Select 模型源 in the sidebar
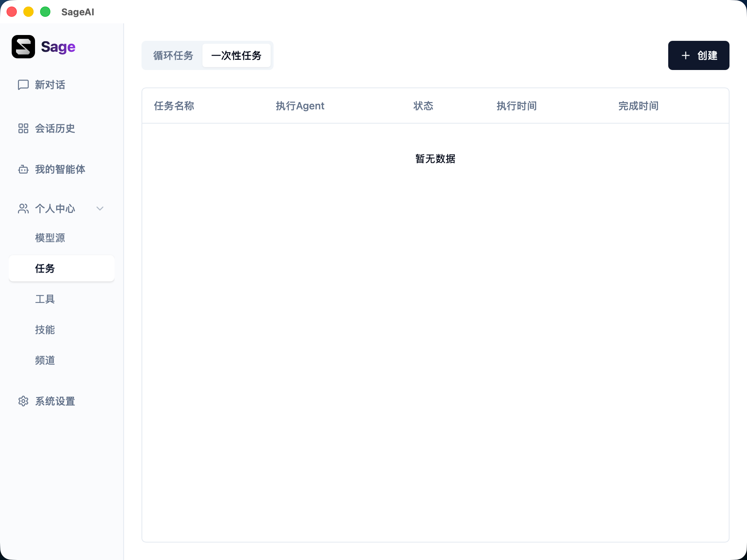747x560 pixels. 50,238
